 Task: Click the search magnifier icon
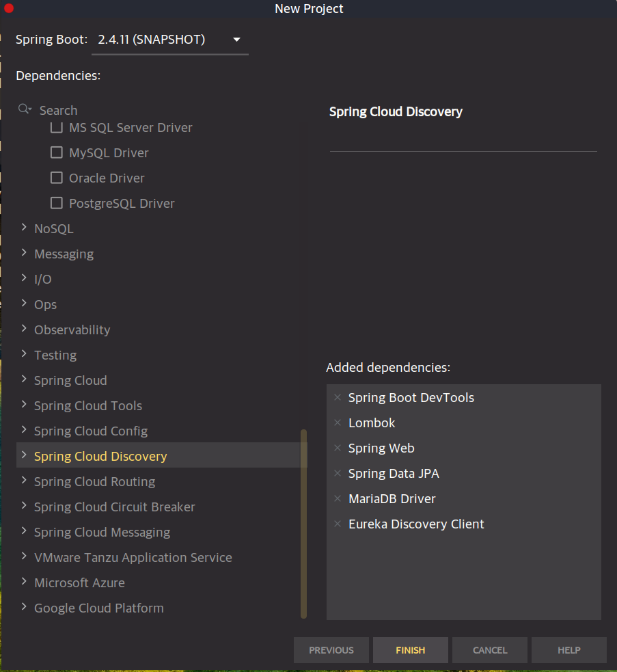pyautogui.click(x=25, y=109)
